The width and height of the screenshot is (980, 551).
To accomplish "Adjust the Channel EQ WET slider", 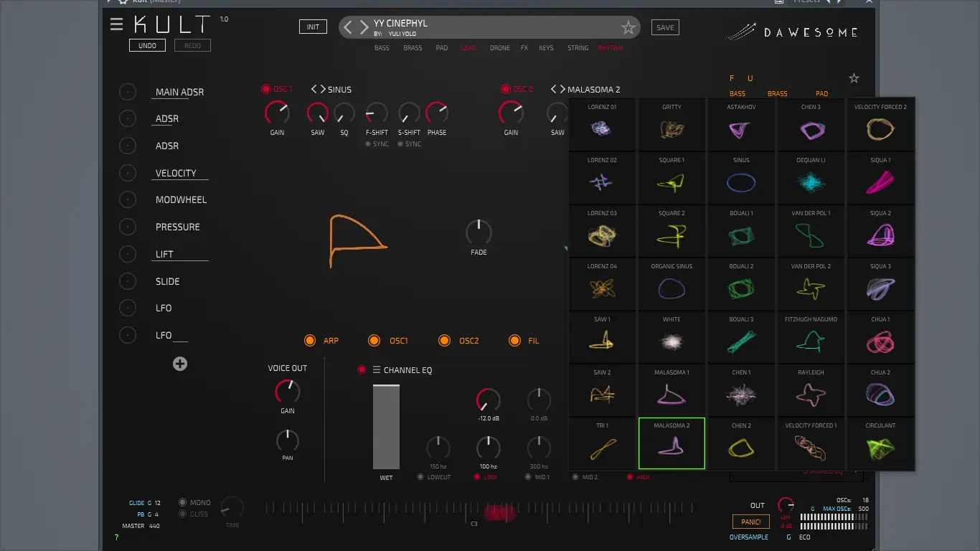I will (x=386, y=427).
